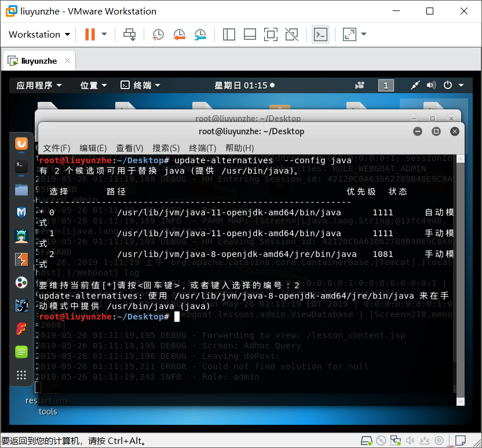Click the stretch guest display icon

tap(349, 34)
